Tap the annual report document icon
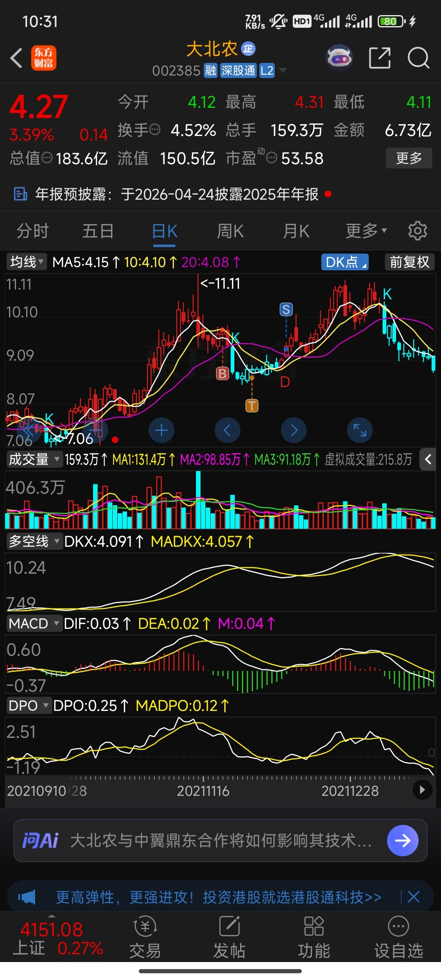This screenshot has width=441, height=980. [x=20, y=194]
